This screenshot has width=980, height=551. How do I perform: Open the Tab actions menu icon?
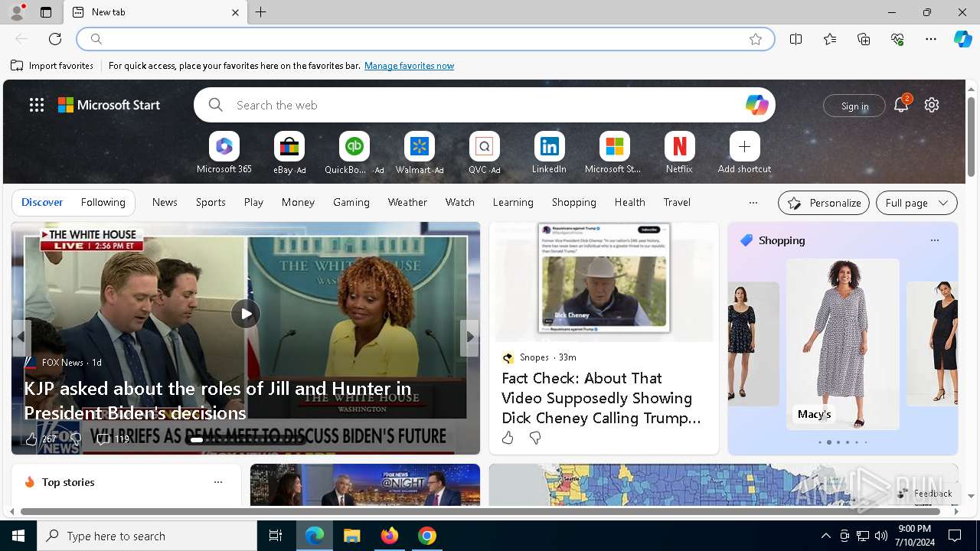tap(46, 12)
